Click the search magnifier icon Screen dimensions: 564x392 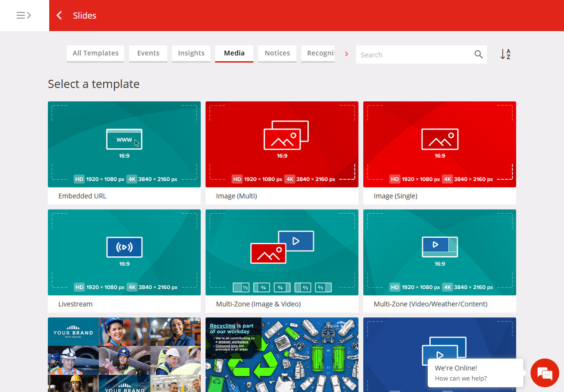478,54
